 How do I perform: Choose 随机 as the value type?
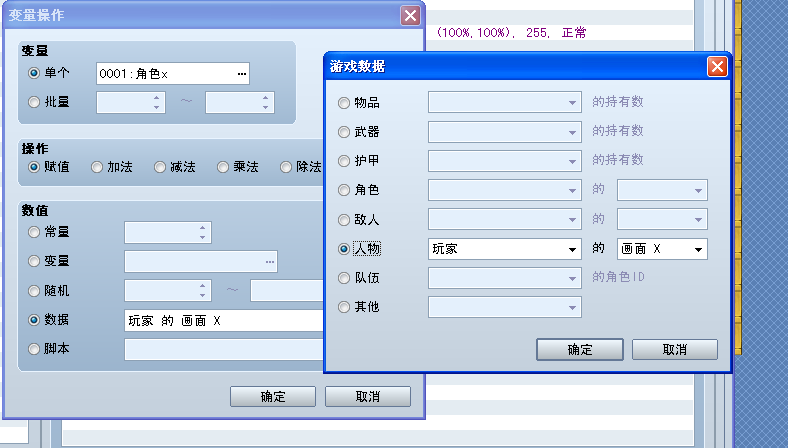[x=34, y=291]
